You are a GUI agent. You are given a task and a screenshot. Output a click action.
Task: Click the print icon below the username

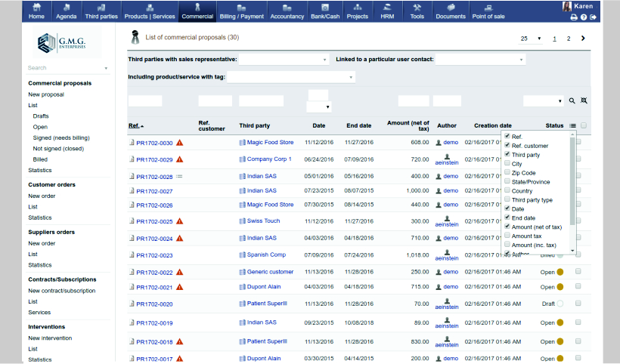[x=574, y=17]
